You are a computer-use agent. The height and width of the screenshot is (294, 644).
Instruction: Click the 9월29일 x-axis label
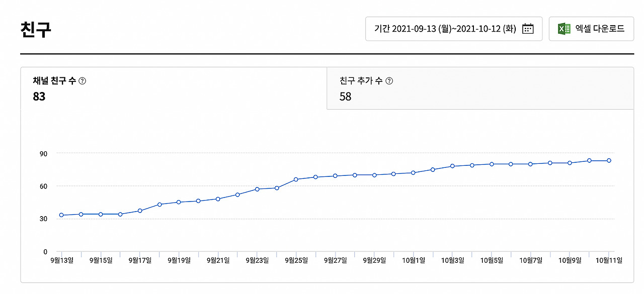pyautogui.click(x=374, y=260)
